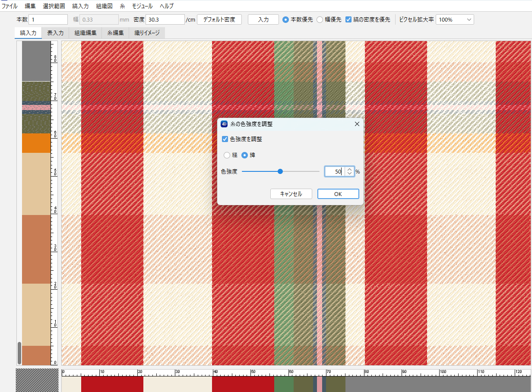Uncheck the 色強度を調整 checkbox
532x392 pixels.
coord(225,139)
